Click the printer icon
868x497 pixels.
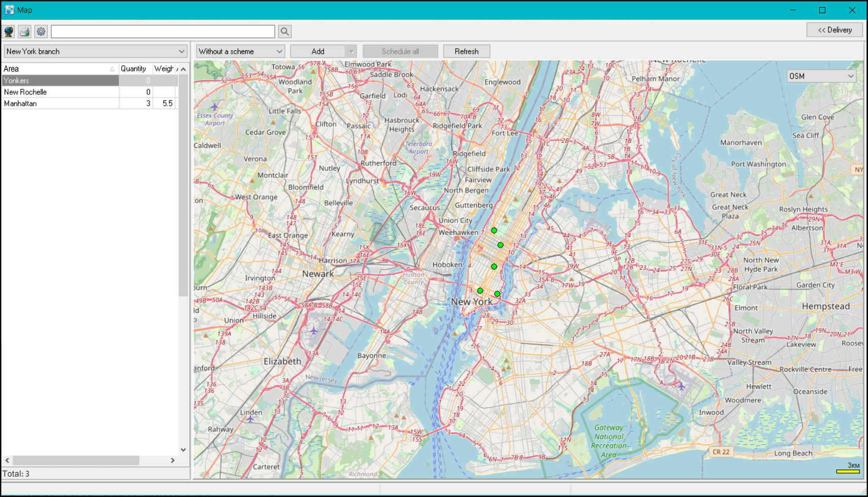tap(24, 31)
